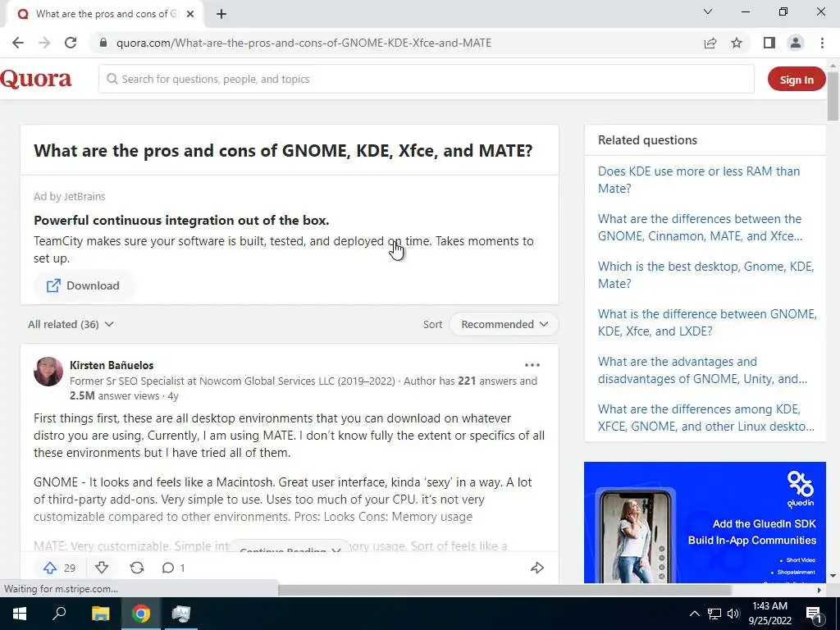
Task: Open Kirsten Bañuelos's profile picture
Action: [48, 372]
